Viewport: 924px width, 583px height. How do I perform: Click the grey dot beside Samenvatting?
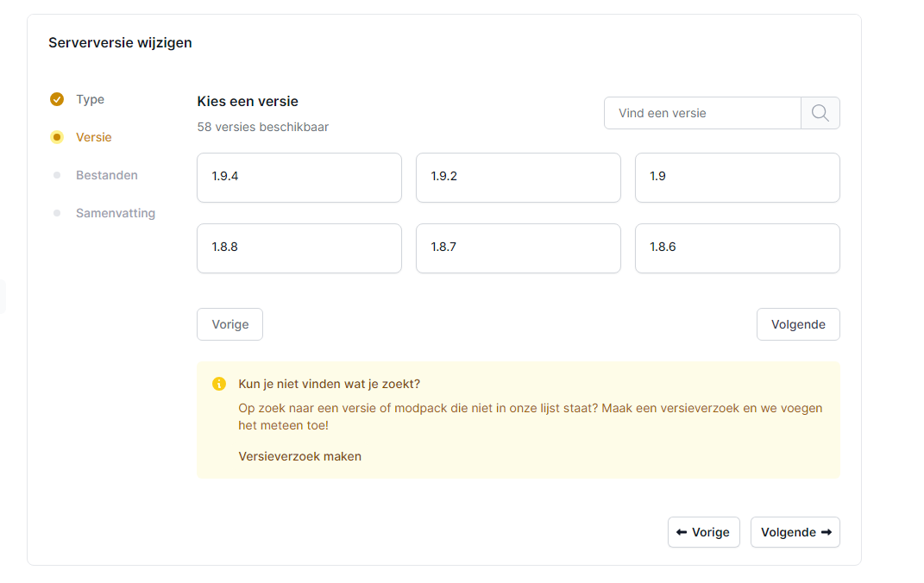pos(57,213)
